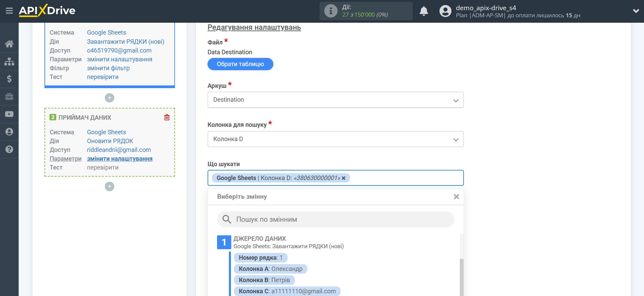Close the variable selection panel
Viewport: 644px width, 296px height.
coord(456,197)
